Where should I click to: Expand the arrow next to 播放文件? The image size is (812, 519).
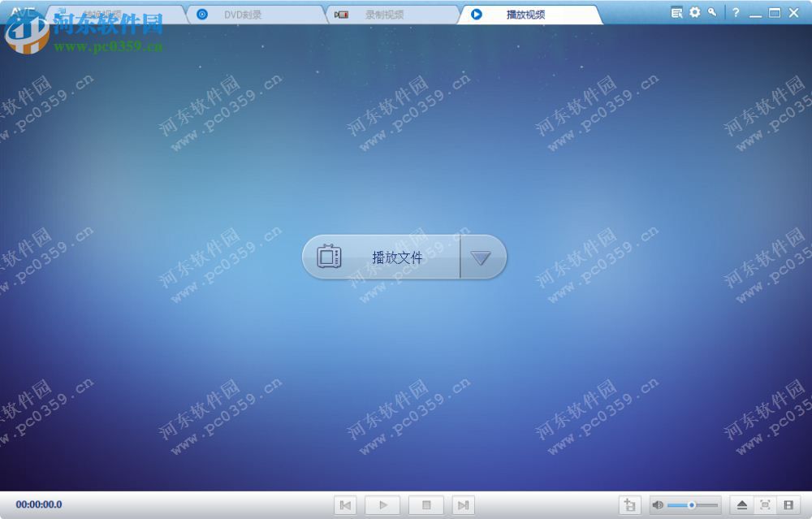pyautogui.click(x=482, y=257)
